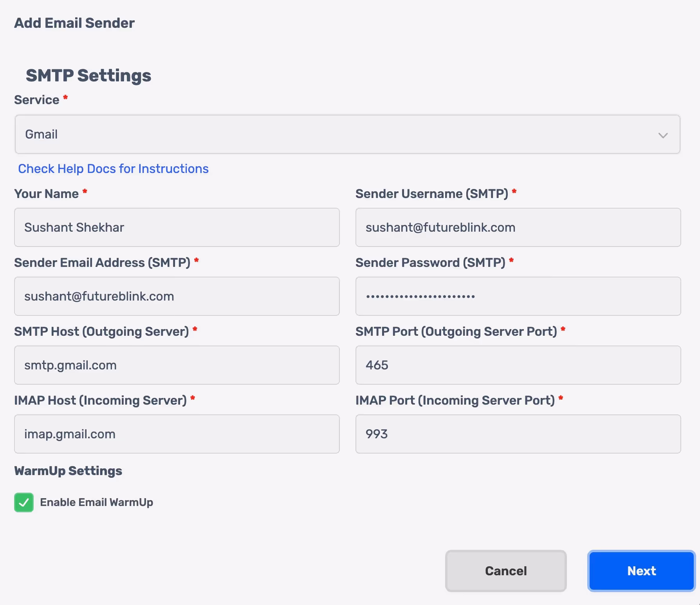Screen dimensions: 700x605
Task: Click the Your Name field label
Action: click(x=46, y=194)
